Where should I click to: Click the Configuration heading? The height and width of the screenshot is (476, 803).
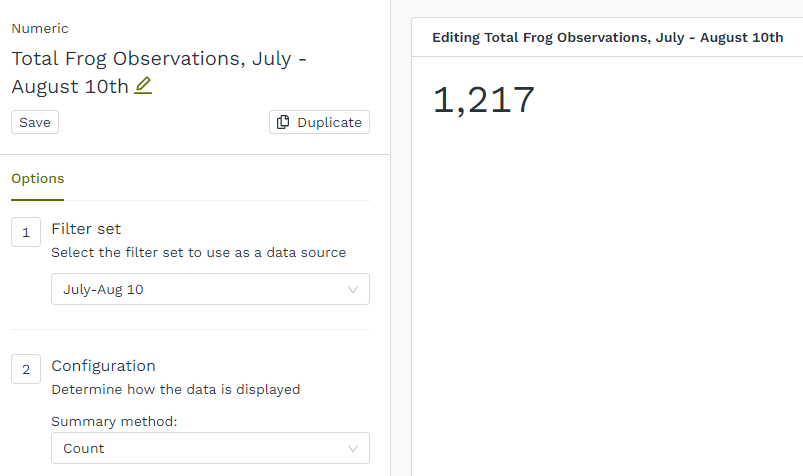(103, 366)
